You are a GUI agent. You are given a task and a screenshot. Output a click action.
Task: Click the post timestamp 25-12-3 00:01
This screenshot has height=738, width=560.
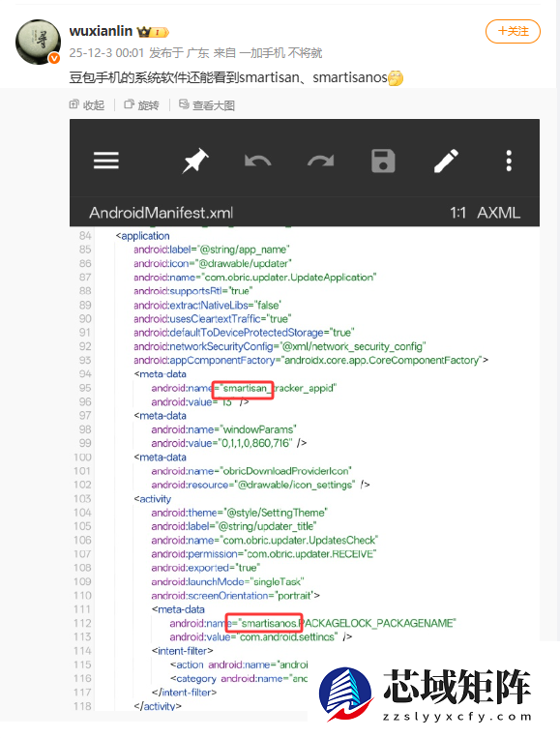tap(106, 52)
